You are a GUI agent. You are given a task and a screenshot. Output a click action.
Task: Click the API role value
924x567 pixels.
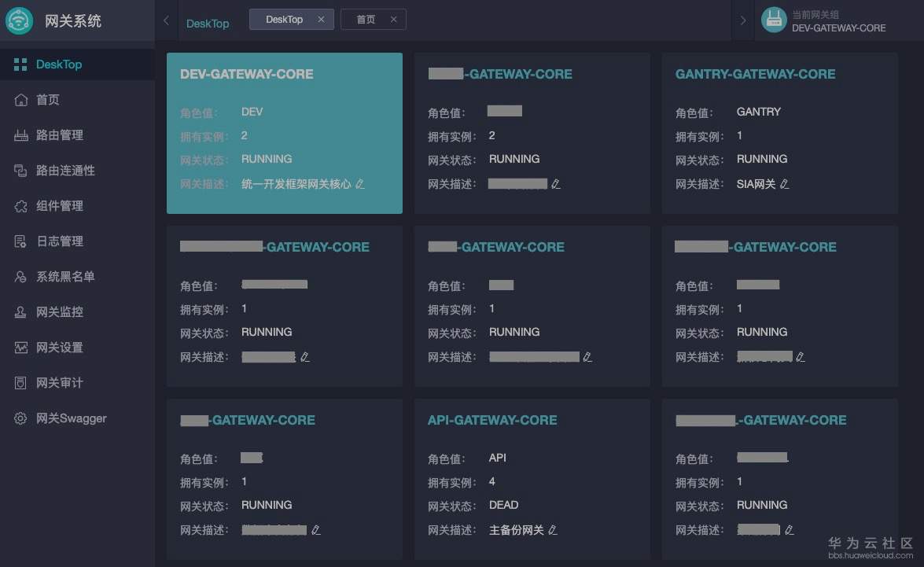click(x=497, y=458)
